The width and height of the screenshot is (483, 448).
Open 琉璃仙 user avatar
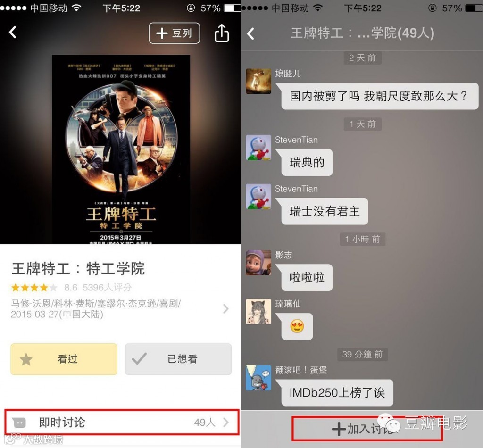(x=258, y=312)
